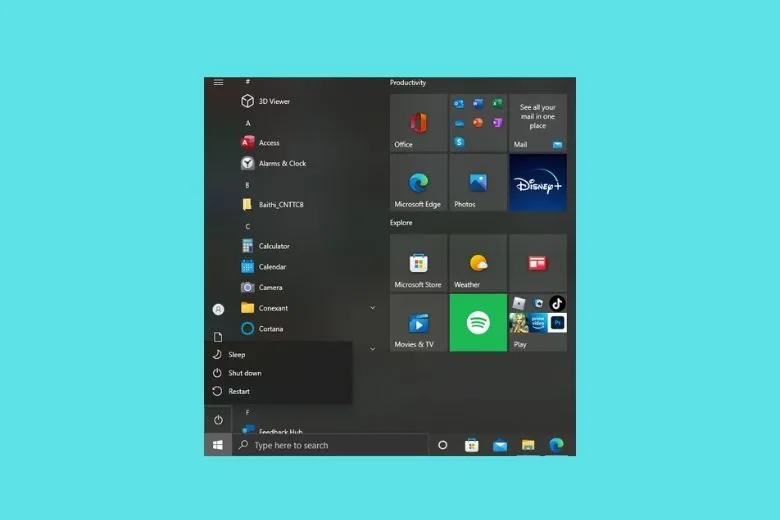Image resolution: width=780 pixels, height=520 pixels.
Task: Open the Disney+ tile
Action: tap(538, 183)
